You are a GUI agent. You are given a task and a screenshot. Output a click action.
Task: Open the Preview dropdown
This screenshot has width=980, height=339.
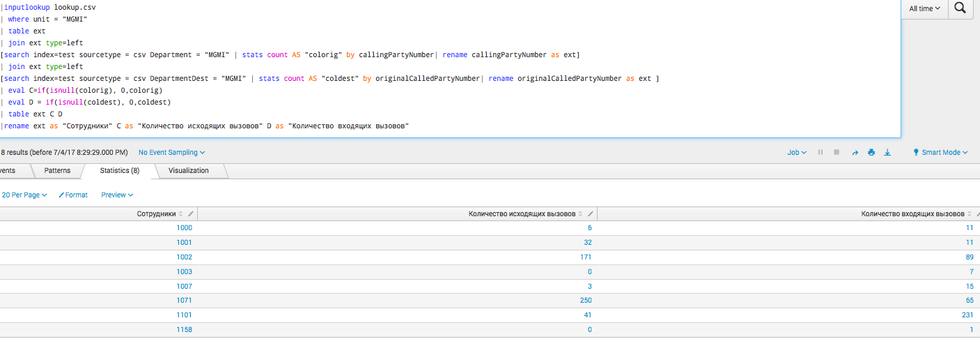117,195
